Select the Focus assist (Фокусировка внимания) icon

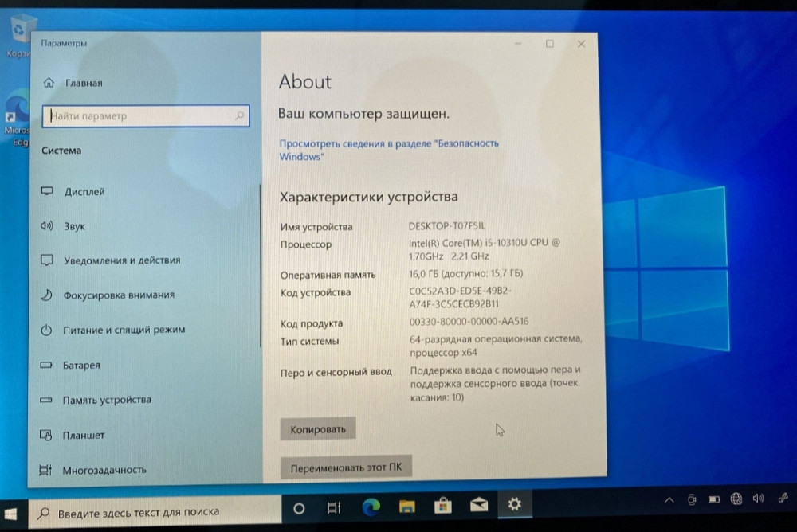click(45, 295)
